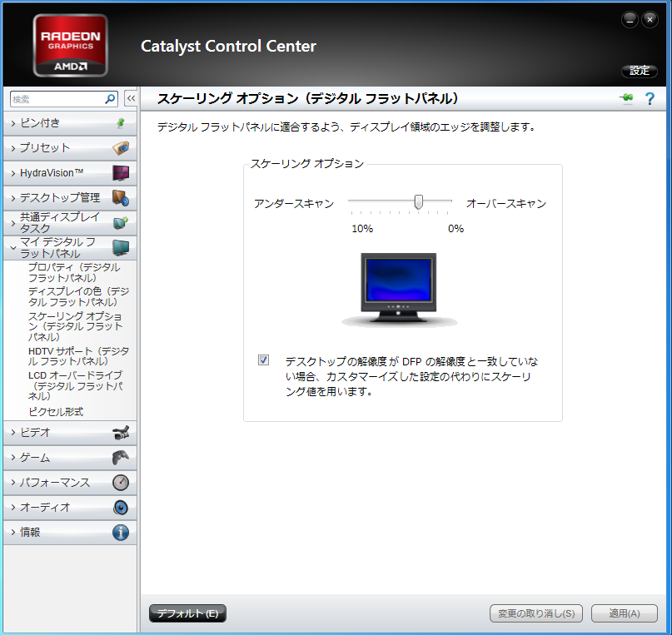The image size is (672, 635).
Task: Click the desktop management icon
Action: pos(121,198)
